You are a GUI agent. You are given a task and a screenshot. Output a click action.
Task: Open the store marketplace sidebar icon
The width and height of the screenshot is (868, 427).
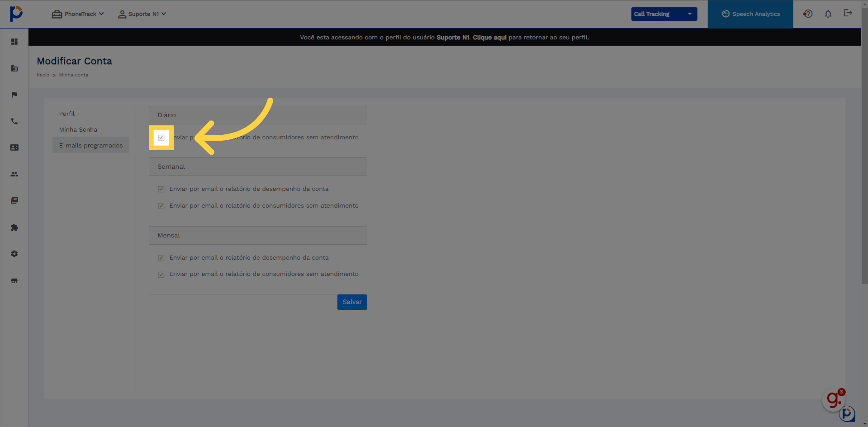[14, 280]
